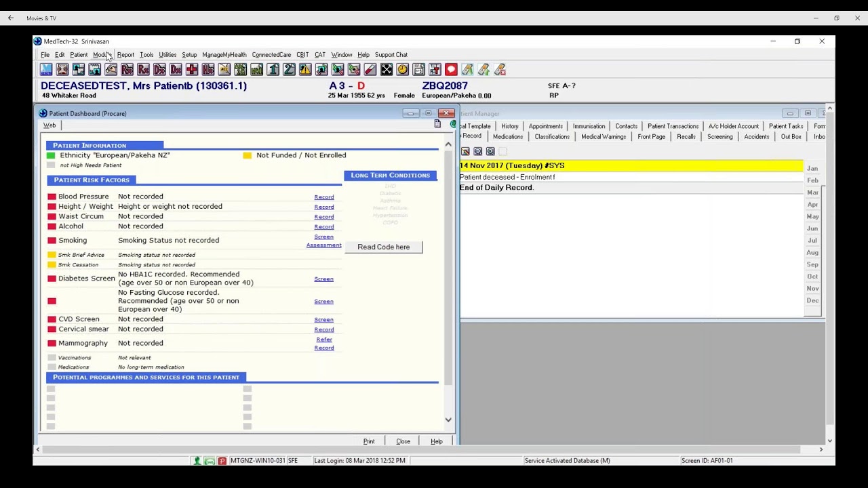The width and height of the screenshot is (868, 488).
Task: Open the Report menu
Action: (x=125, y=55)
